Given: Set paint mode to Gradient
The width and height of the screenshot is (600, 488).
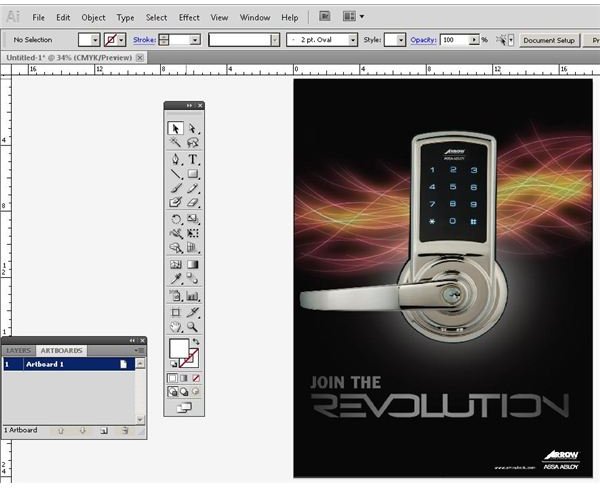Looking at the screenshot, I should click(x=184, y=378).
